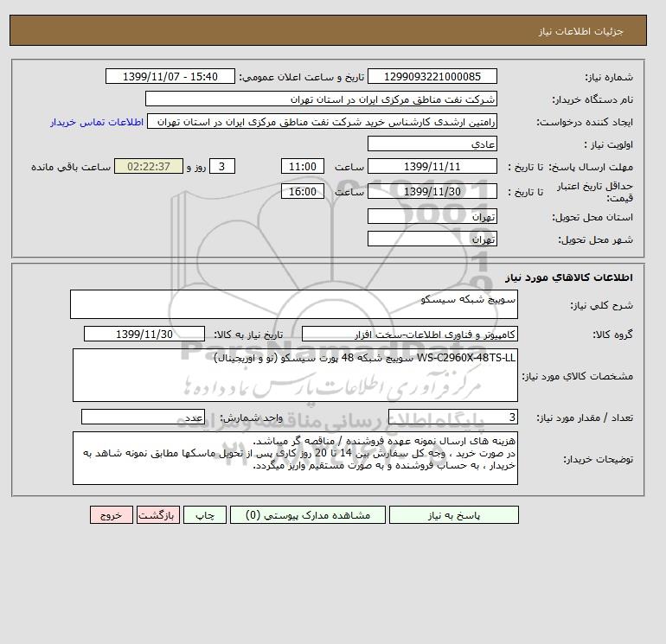
Task: Click the استان محل تحویل label
Action: pyautogui.click(x=592, y=217)
